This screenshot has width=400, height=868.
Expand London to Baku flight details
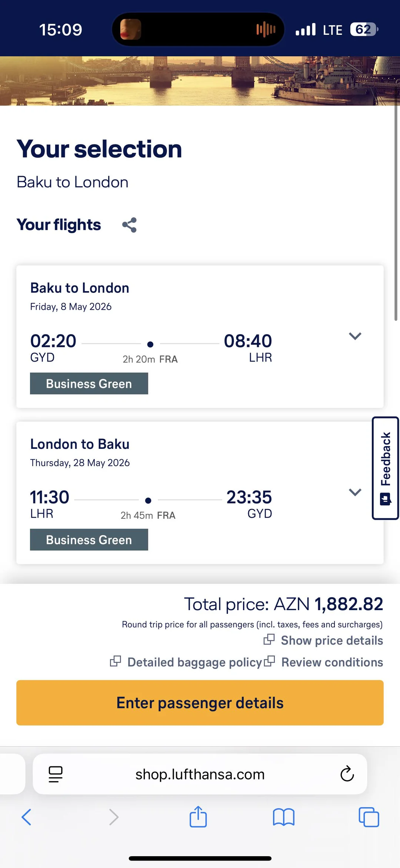355,492
